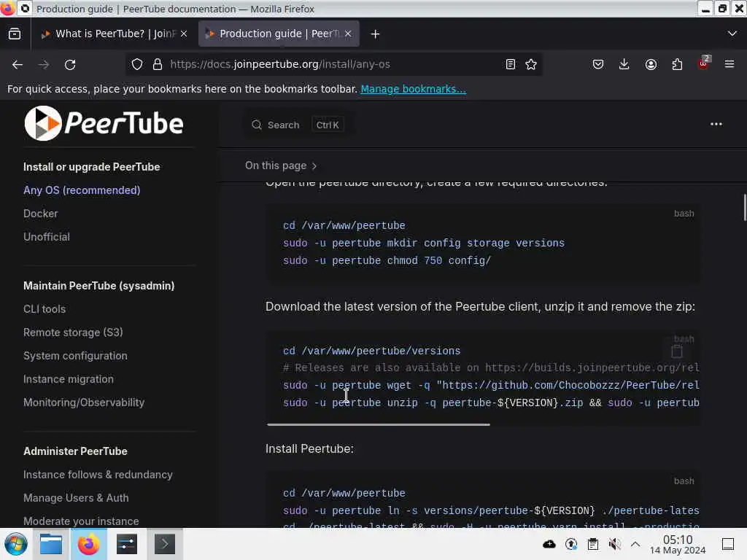This screenshot has height=560, width=747.
Task: Open Firefox account icon
Action: (x=651, y=64)
